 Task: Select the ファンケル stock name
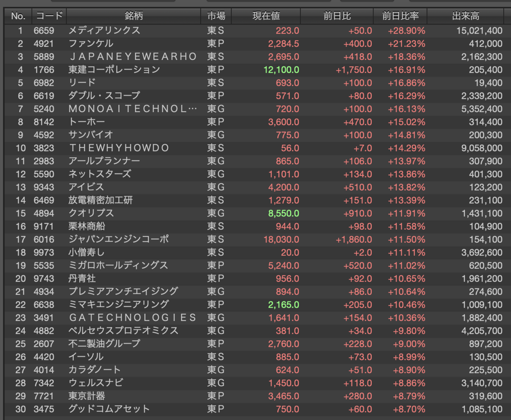pos(91,43)
